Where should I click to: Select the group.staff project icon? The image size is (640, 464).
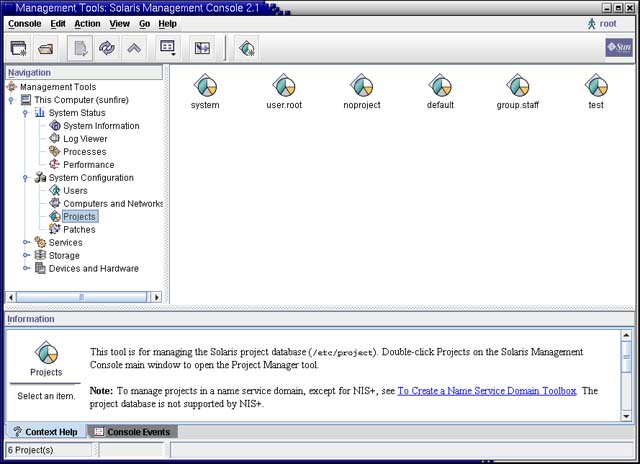coord(517,85)
